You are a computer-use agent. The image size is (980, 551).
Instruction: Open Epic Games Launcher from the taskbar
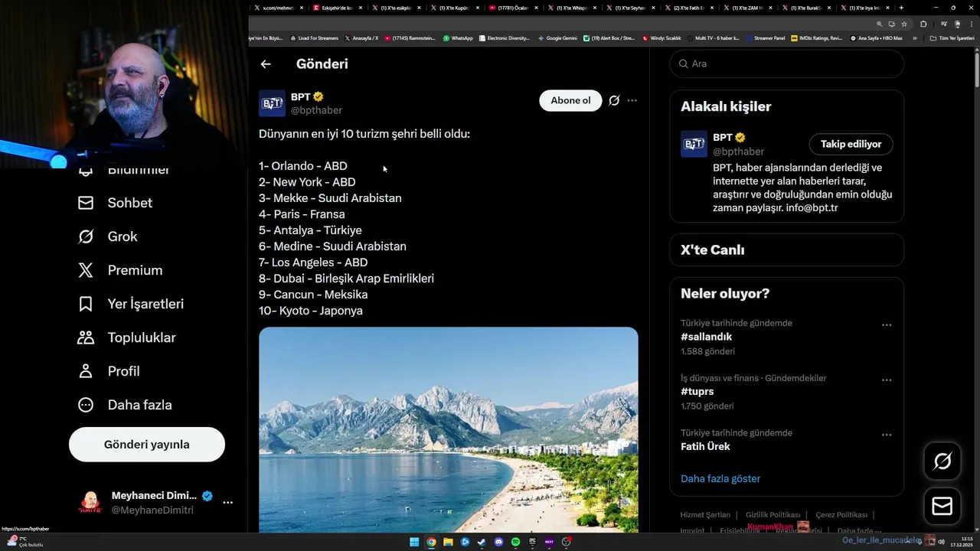(532, 542)
